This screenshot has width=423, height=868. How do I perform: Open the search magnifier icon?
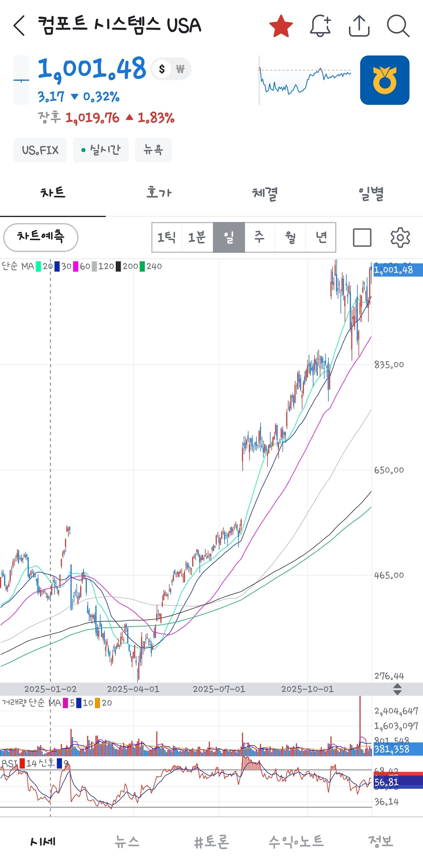(398, 26)
